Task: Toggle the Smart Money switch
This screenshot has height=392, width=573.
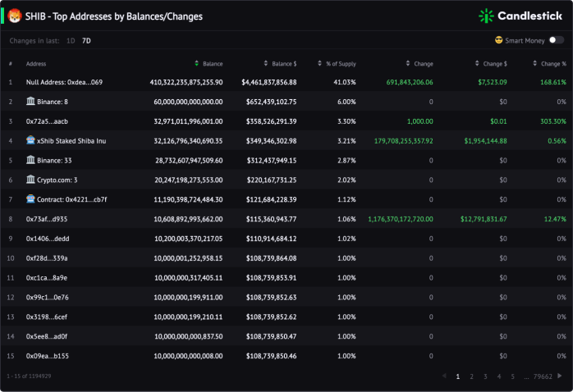Action: (557, 40)
